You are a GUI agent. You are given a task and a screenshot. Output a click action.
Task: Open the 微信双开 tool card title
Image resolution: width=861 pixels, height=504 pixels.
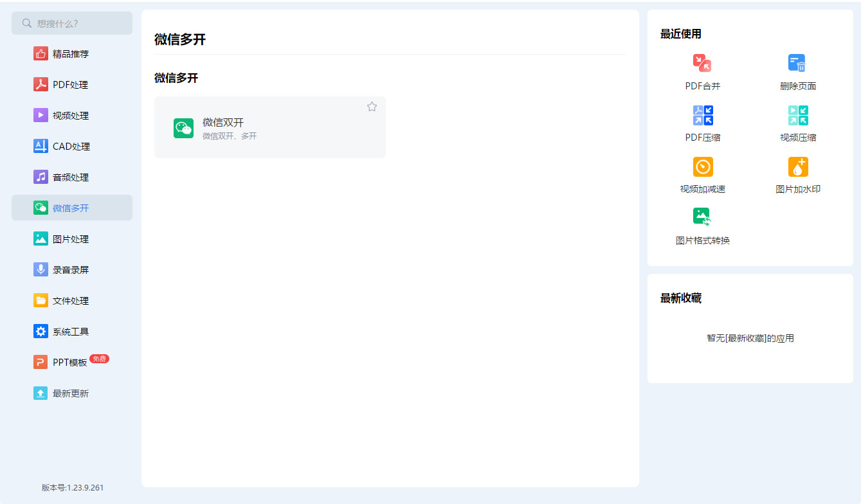coord(223,122)
